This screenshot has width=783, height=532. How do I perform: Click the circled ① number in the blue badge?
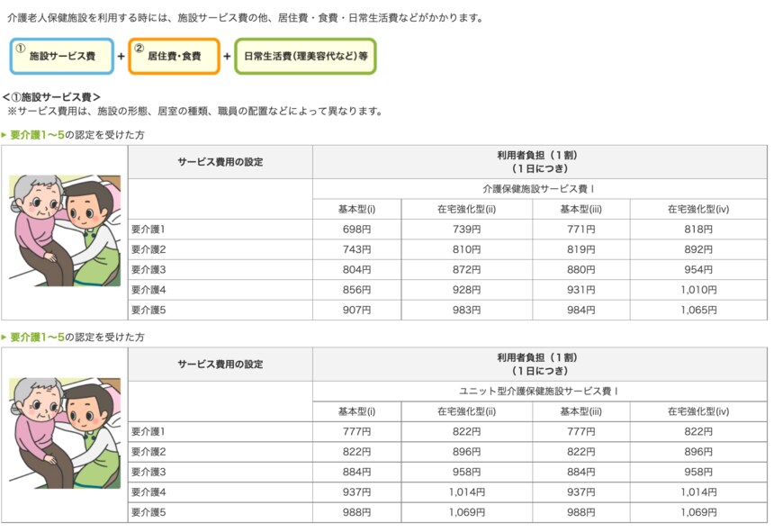coord(20,46)
